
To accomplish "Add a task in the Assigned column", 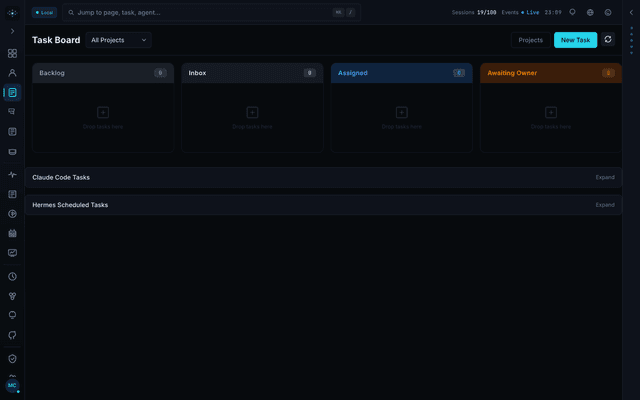I will click(402, 112).
